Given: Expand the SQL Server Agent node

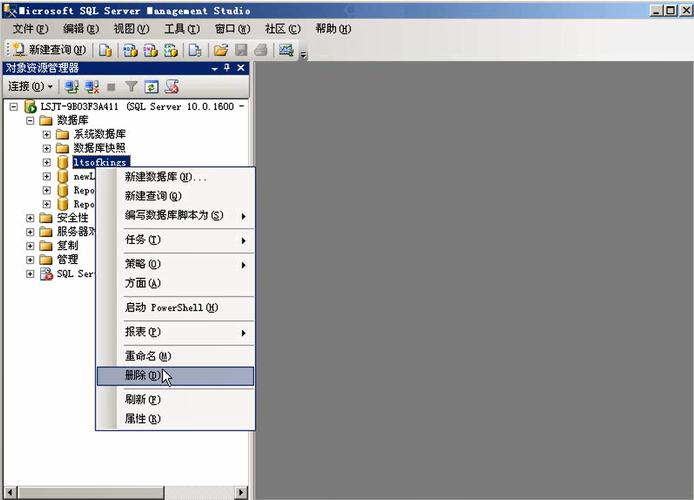Looking at the screenshot, I should click(x=30, y=274).
